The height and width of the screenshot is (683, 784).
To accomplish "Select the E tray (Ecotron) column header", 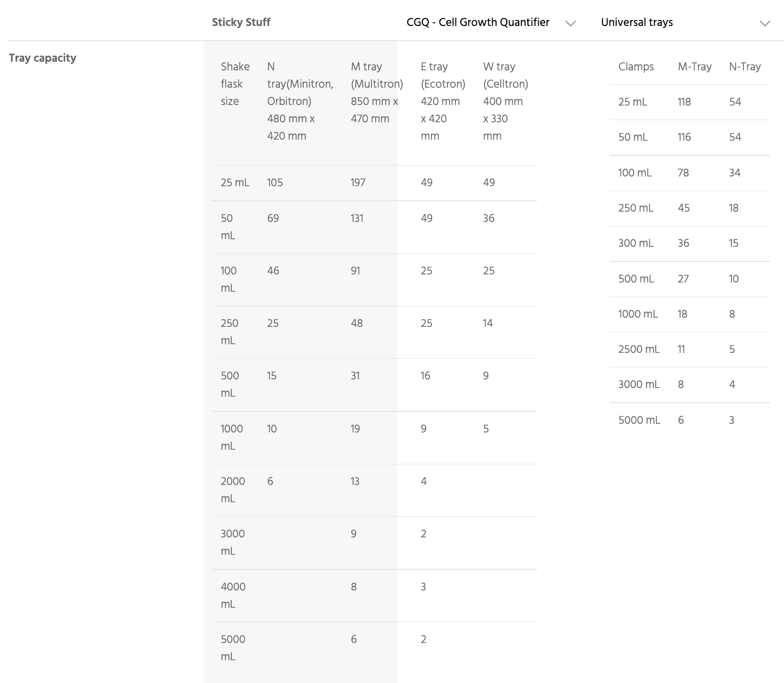I will coord(443,101).
